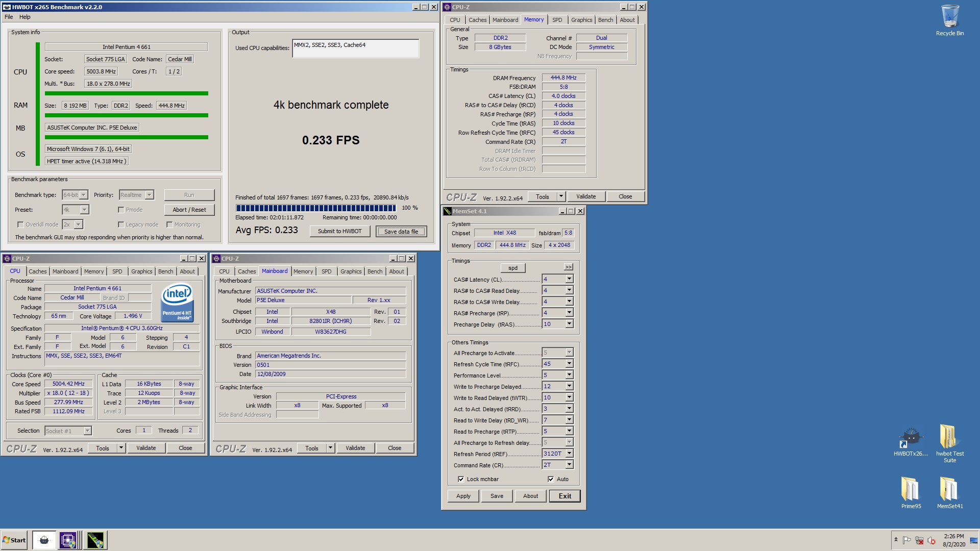This screenshot has width=980, height=551.
Task: Click the top-right CPU-Z title icon
Action: 447,7
